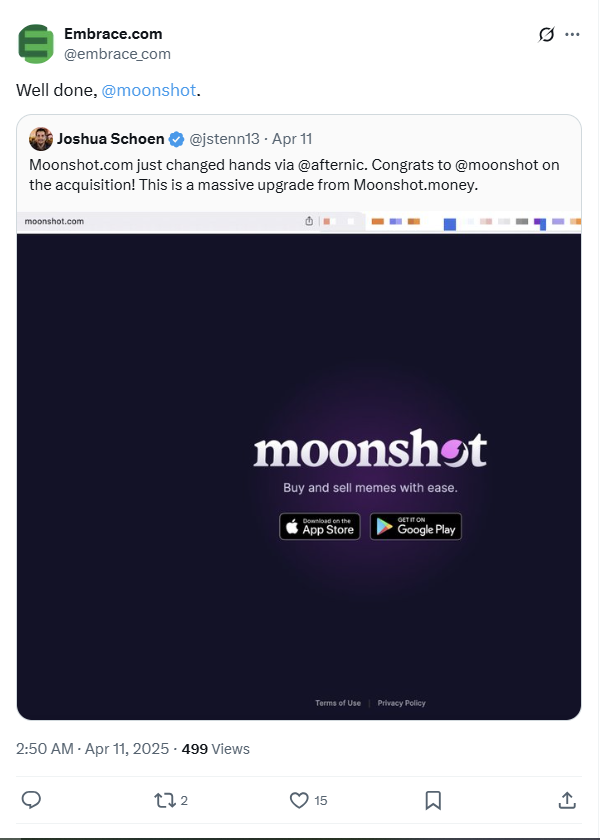Like the post with the heart icon

pos(299,799)
